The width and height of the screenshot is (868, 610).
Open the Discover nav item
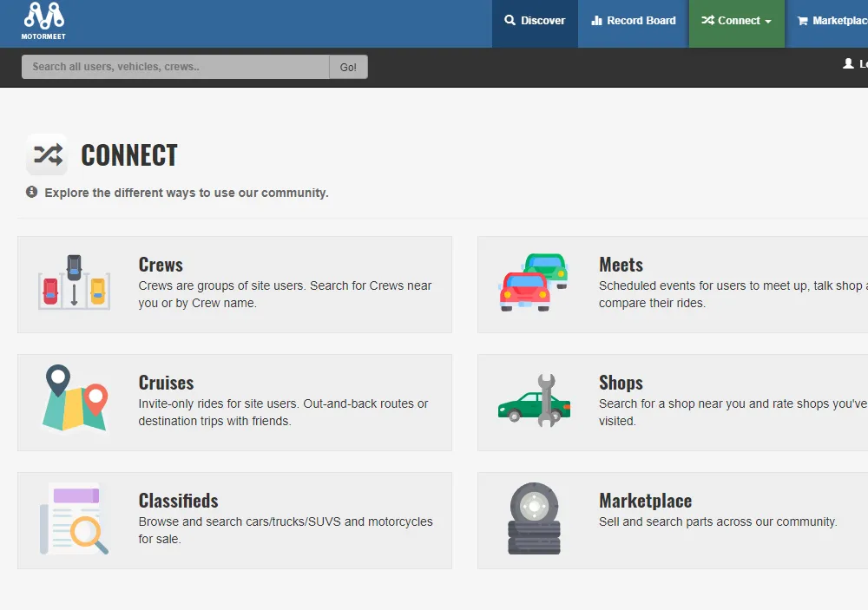[x=535, y=21]
